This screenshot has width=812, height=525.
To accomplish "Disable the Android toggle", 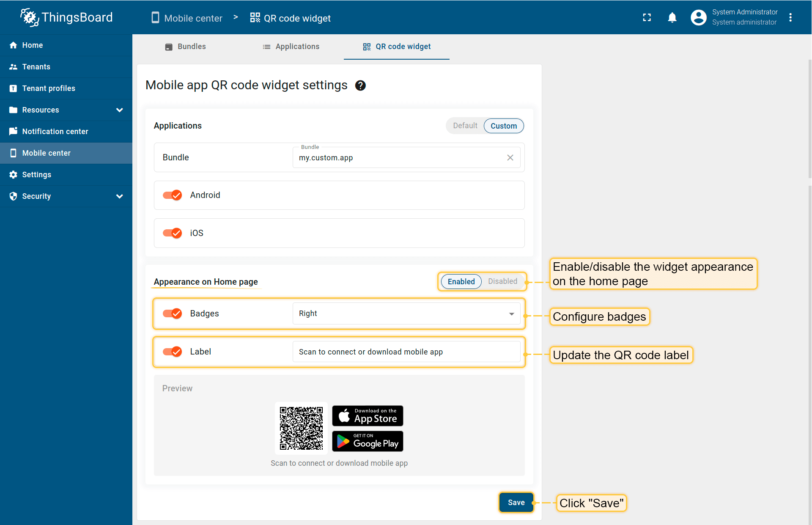I will [x=172, y=195].
